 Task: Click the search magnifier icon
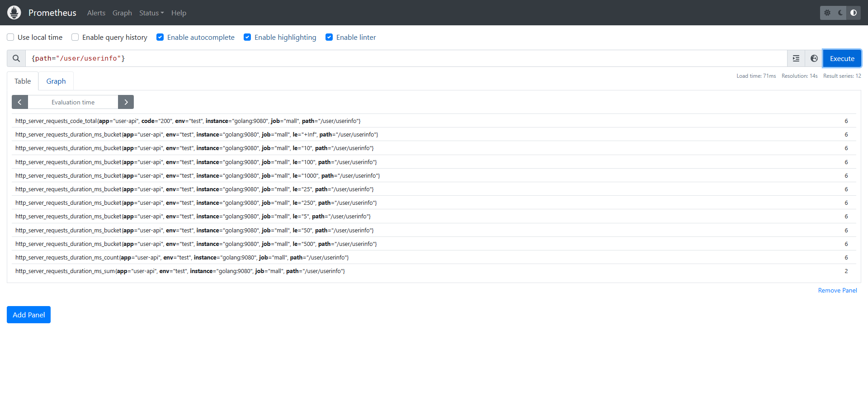(16, 58)
